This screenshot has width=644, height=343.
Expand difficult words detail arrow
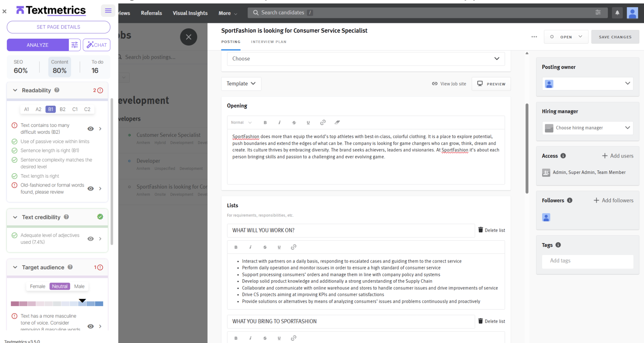pyautogui.click(x=100, y=128)
